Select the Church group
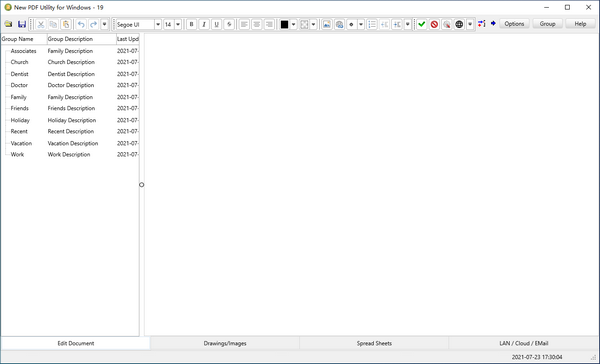This screenshot has width=600, height=364. point(20,62)
